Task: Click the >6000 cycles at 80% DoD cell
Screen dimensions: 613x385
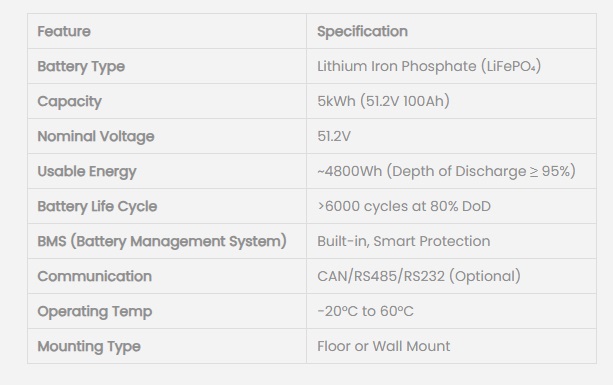Action: click(404, 206)
